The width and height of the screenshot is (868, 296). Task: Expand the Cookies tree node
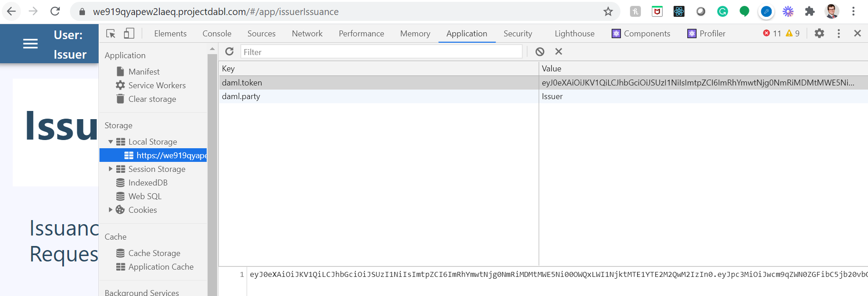point(110,210)
